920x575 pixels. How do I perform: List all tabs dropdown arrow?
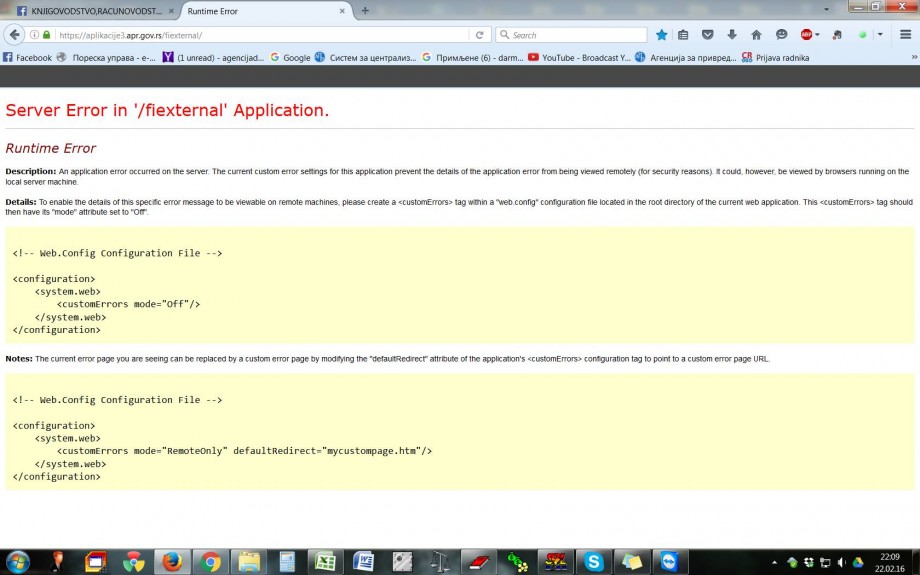(826, 10)
